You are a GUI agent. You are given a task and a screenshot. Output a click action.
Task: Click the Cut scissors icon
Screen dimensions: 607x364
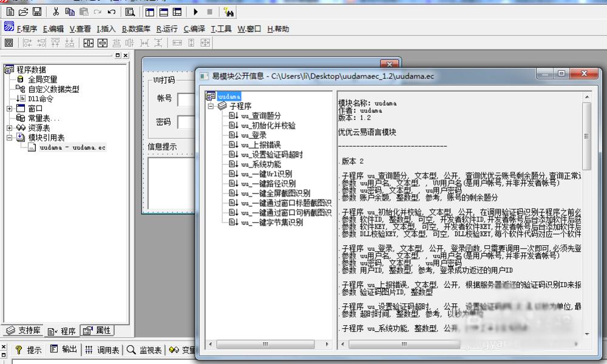56,12
